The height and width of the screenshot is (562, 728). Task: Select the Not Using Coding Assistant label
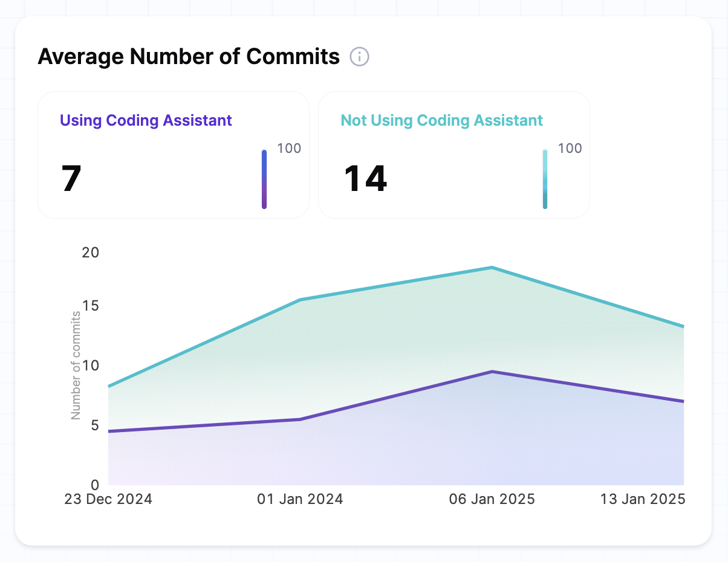click(x=442, y=120)
